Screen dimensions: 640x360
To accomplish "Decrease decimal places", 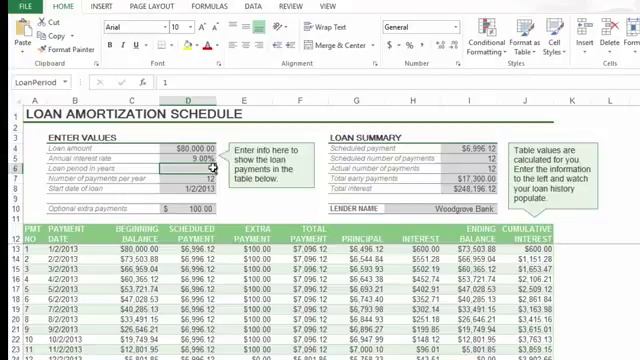I will (x=454, y=45).
